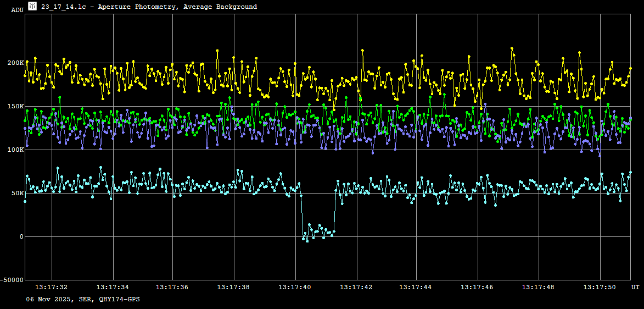Select the first cyan data point at left edge
The image size is (644, 309).
[x=25, y=202]
